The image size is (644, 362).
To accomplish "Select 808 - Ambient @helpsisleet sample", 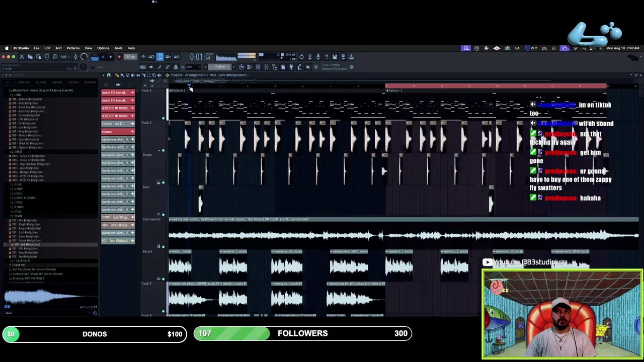I will click(x=28, y=99).
